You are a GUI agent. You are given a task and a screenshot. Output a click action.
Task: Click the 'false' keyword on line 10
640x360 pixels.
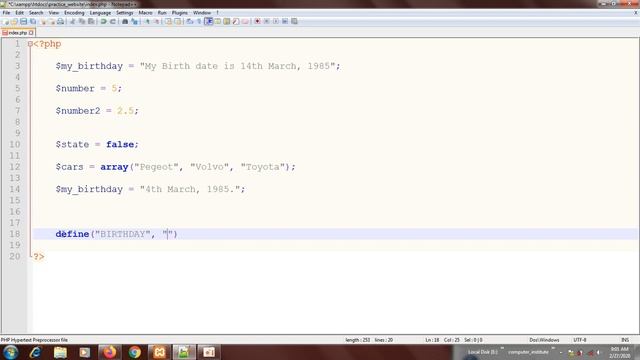tap(120, 144)
